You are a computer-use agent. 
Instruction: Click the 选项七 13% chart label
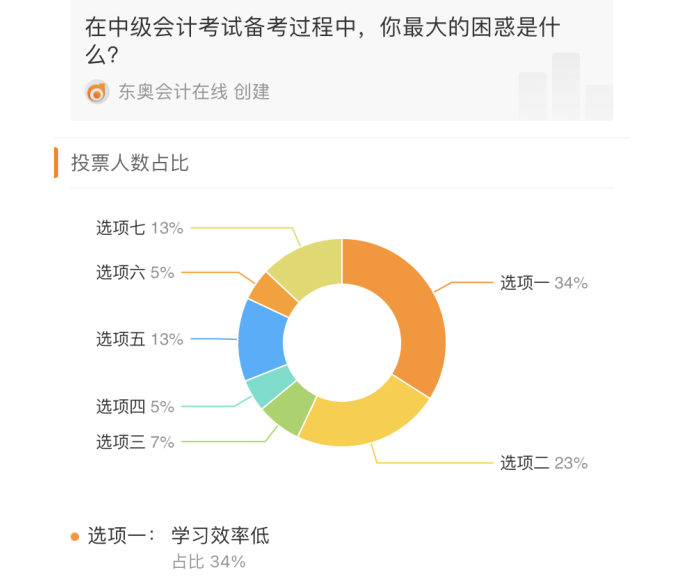139,228
